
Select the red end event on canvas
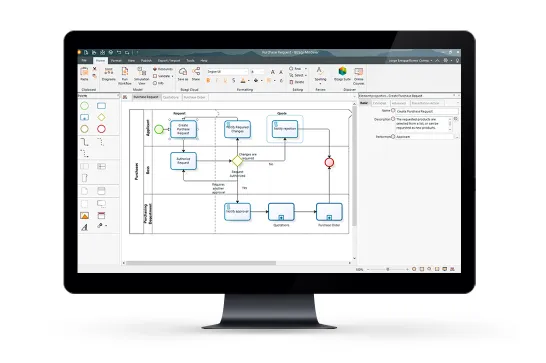[x=329, y=162]
